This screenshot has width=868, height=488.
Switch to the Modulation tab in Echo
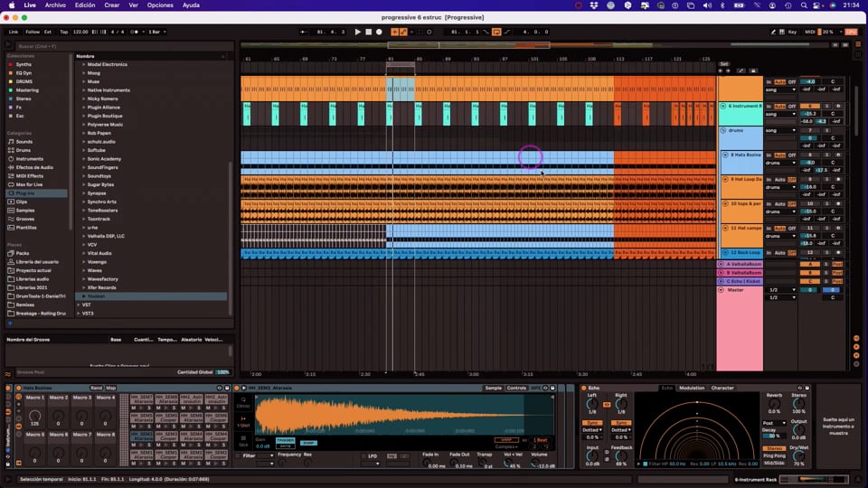click(x=692, y=388)
